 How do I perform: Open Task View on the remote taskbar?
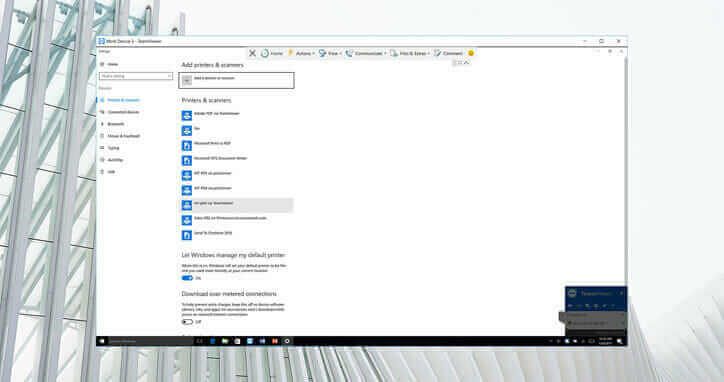pos(199,341)
